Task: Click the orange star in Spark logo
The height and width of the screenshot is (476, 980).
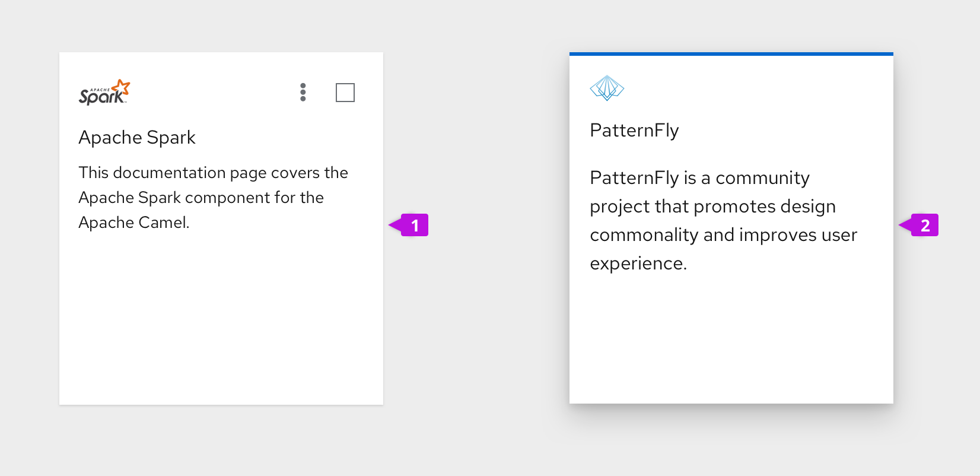Action: (x=121, y=87)
